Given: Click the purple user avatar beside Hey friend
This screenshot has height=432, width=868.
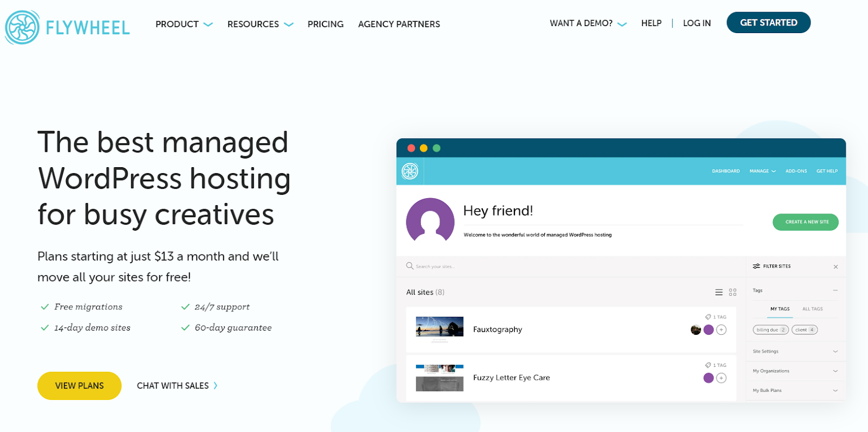Looking at the screenshot, I should pyautogui.click(x=430, y=220).
